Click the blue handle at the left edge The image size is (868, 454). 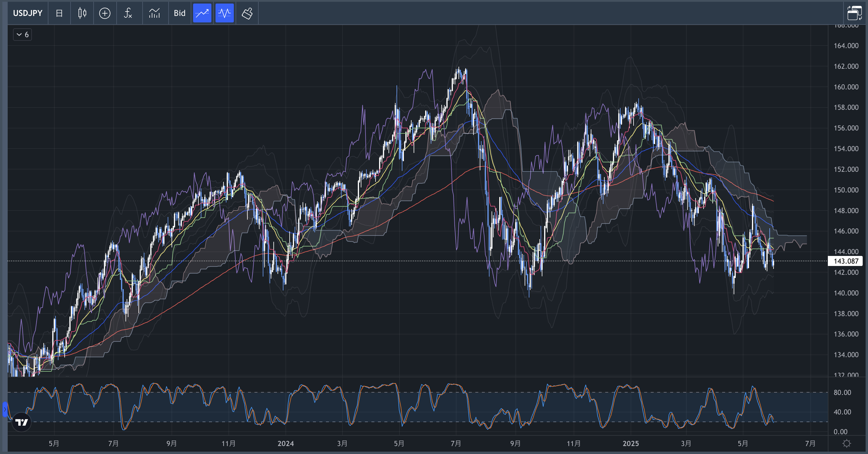(5, 409)
